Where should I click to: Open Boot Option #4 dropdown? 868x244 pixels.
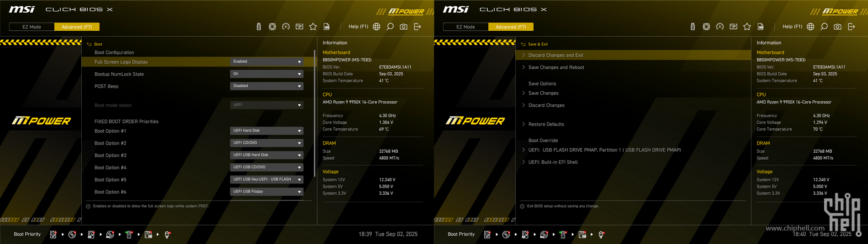267,167
